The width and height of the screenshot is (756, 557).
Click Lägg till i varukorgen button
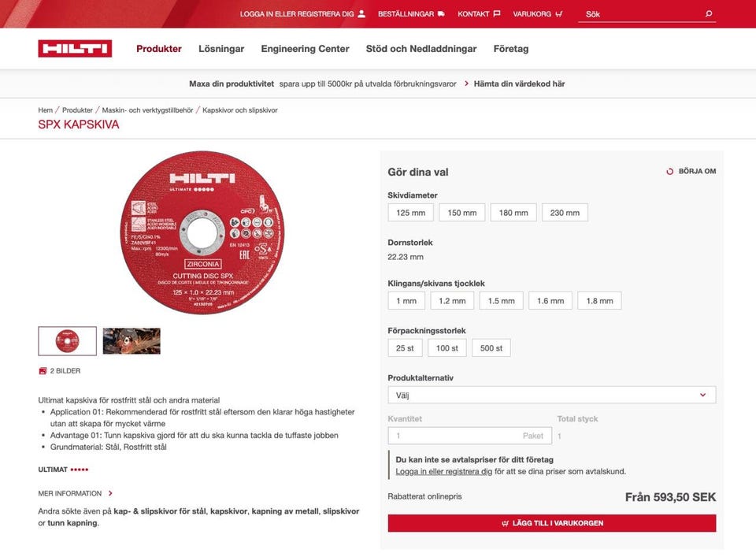coord(551,523)
